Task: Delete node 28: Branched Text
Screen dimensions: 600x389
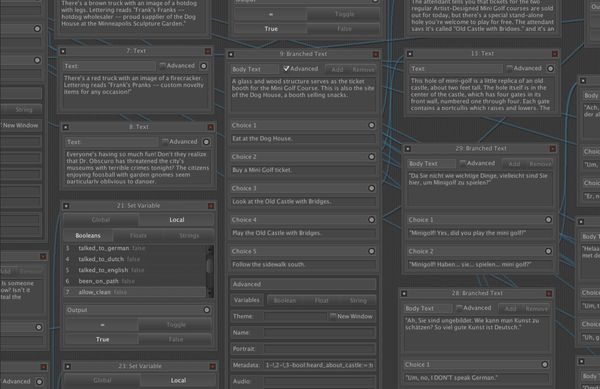Action: pyautogui.click(x=549, y=294)
